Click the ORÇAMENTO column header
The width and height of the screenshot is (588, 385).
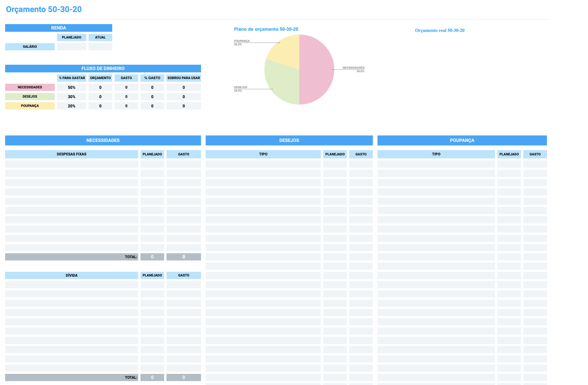pyautogui.click(x=100, y=78)
